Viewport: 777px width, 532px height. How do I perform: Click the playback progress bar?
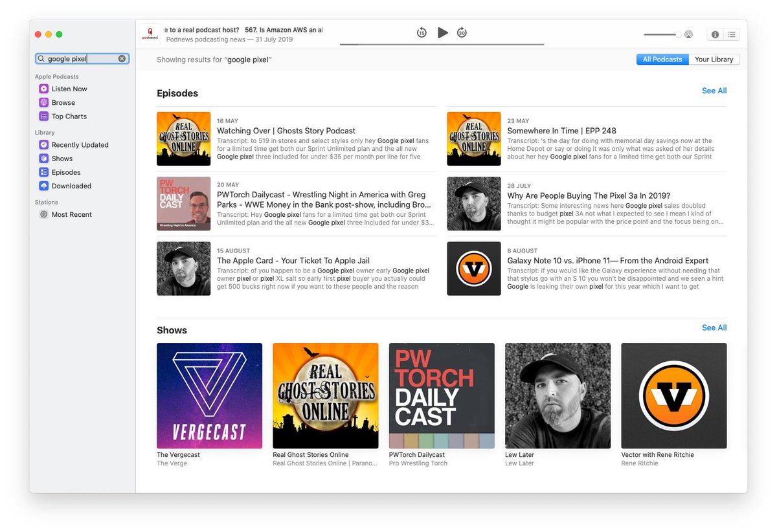pyautogui.click(x=442, y=45)
